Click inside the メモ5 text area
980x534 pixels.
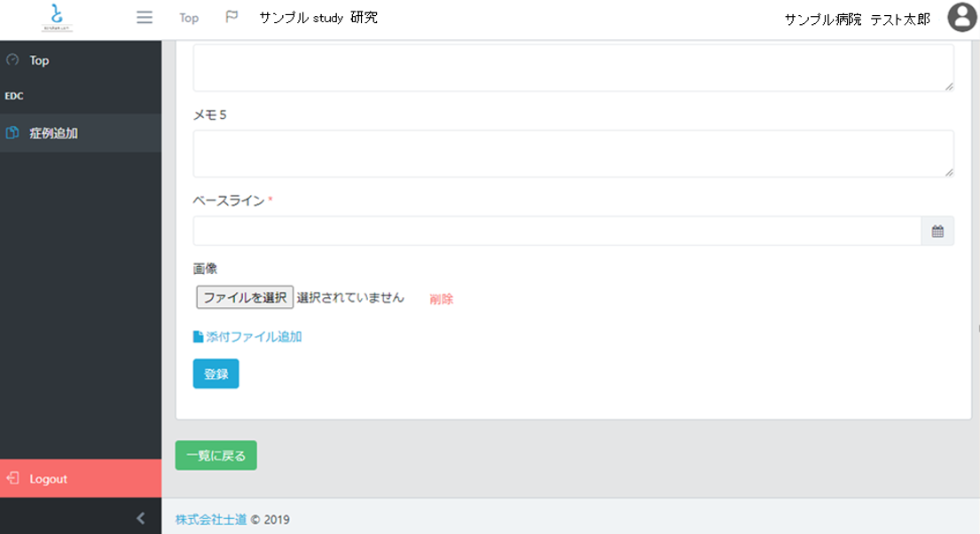[573, 153]
